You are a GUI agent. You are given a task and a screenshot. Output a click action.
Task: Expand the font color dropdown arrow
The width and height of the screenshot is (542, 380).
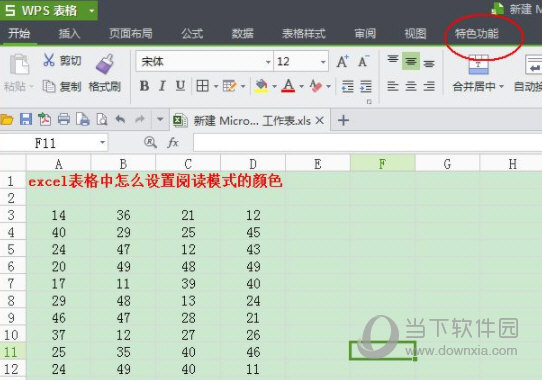(x=301, y=86)
